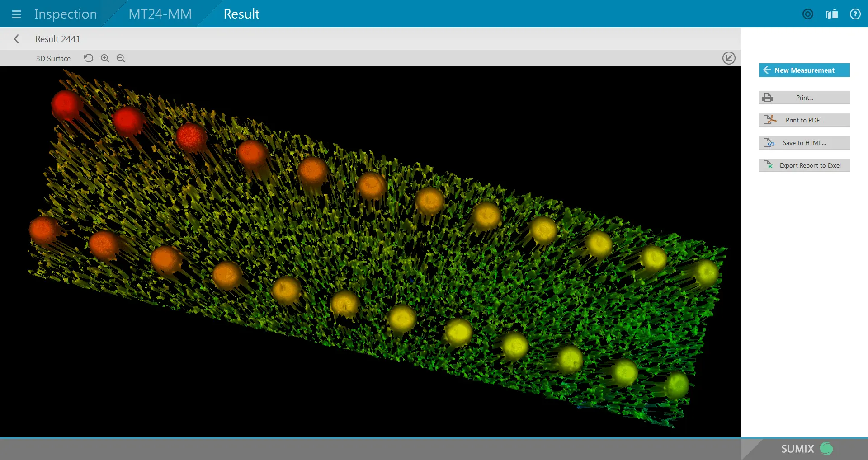The image size is (868, 460).
Task: Go back using the chevron beside Result 2441
Action: 17,39
